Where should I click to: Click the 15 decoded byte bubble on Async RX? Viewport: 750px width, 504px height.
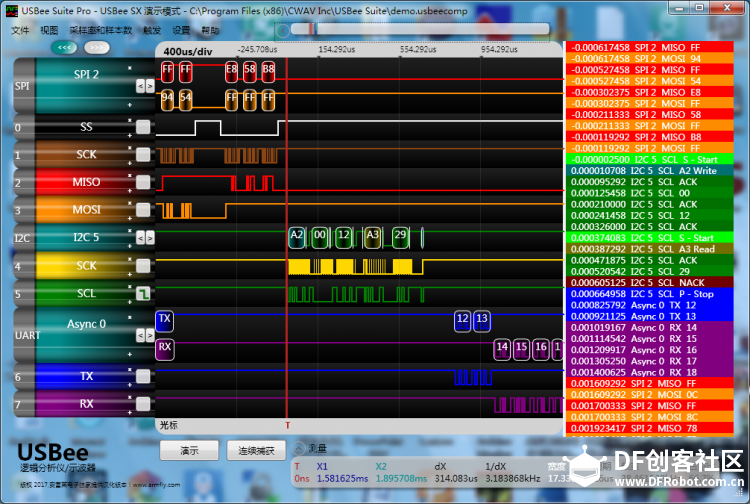click(x=521, y=350)
